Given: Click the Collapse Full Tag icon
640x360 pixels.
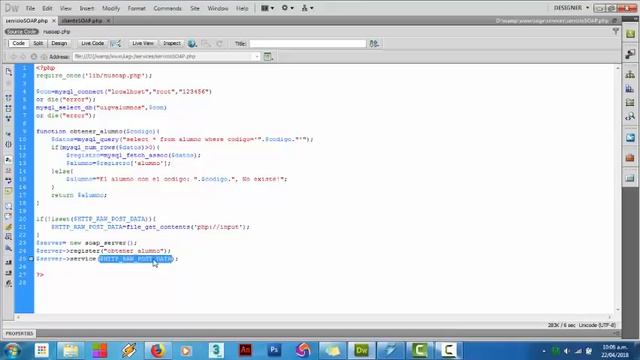Looking at the screenshot, I should [9, 98].
